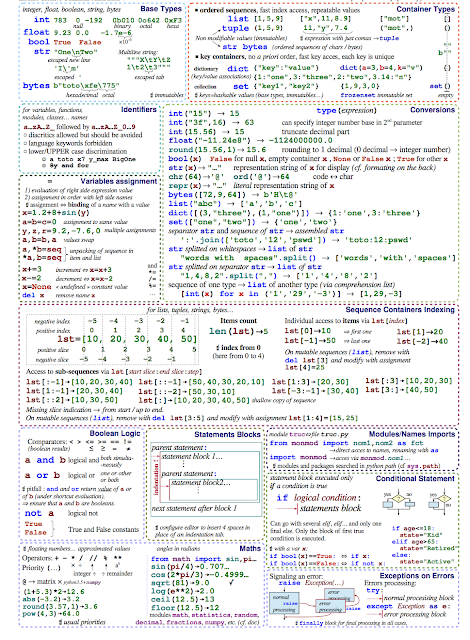Screen dimensions: 470x640
Task: Click the len(lst)→5 items count
Action: click(x=239, y=331)
